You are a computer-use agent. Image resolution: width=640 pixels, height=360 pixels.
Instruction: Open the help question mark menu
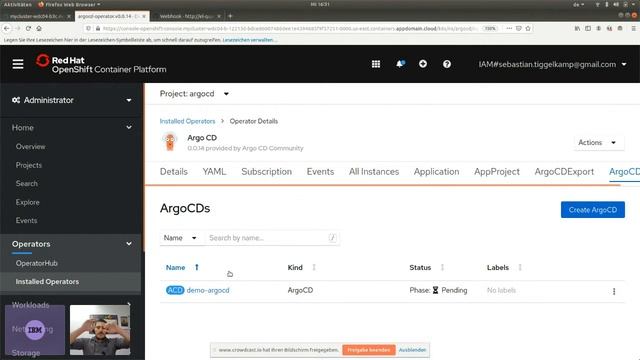tap(447, 64)
